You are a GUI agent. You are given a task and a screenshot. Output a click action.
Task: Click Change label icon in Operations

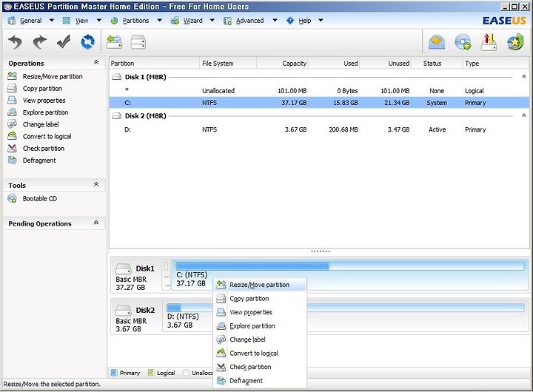click(x=13, y=124)
